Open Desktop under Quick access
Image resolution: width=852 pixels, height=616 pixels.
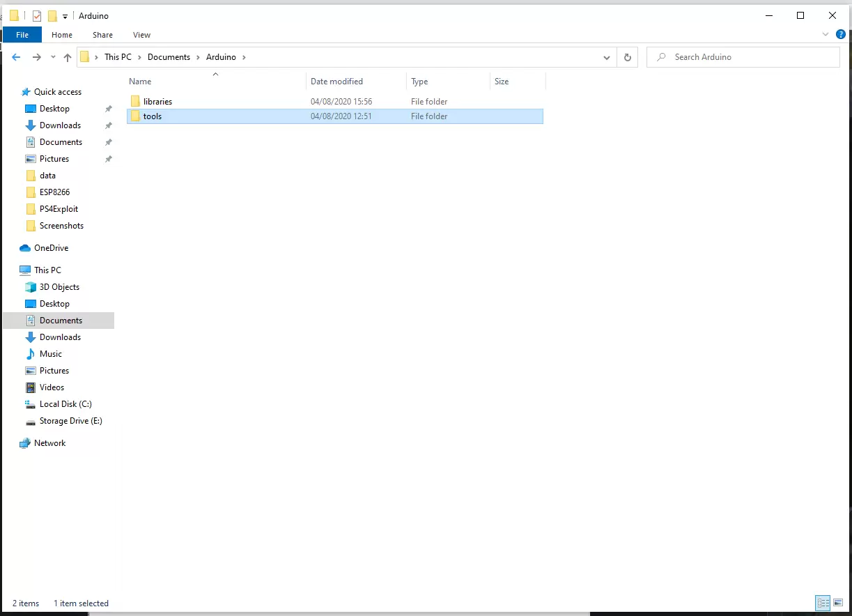pos(54,109)
